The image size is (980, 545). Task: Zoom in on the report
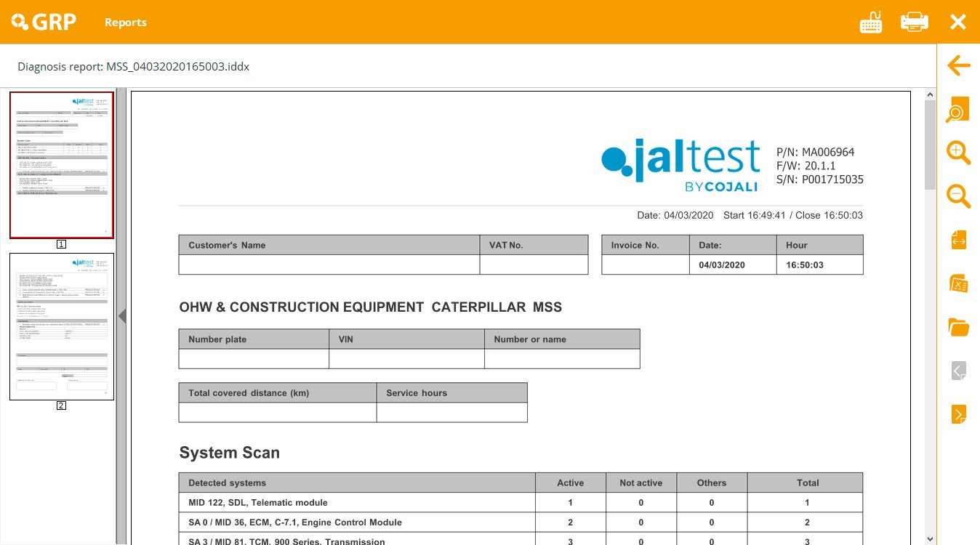958,153
